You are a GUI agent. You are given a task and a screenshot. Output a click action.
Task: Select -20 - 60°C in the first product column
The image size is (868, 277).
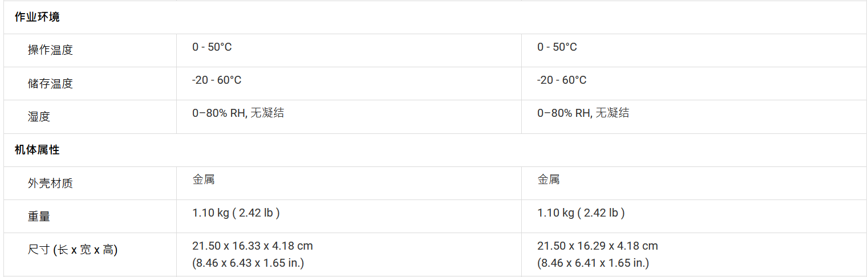click(216, 80)
